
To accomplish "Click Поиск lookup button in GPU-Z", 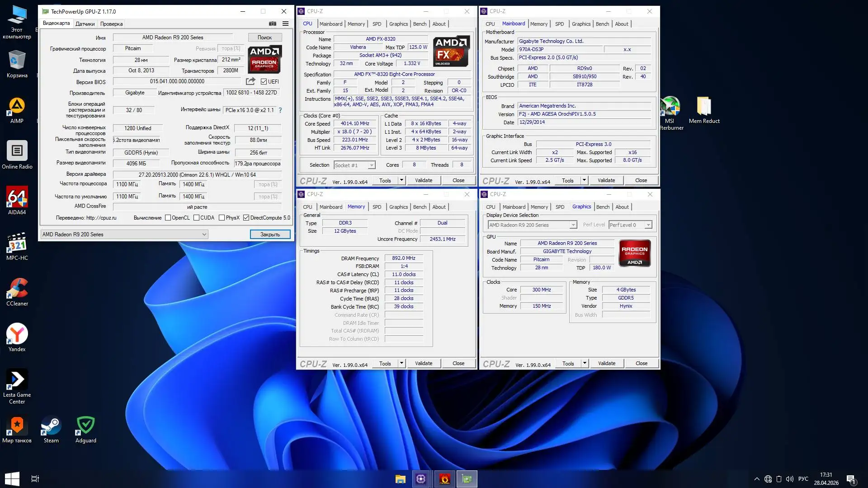I will coord(265,38).
